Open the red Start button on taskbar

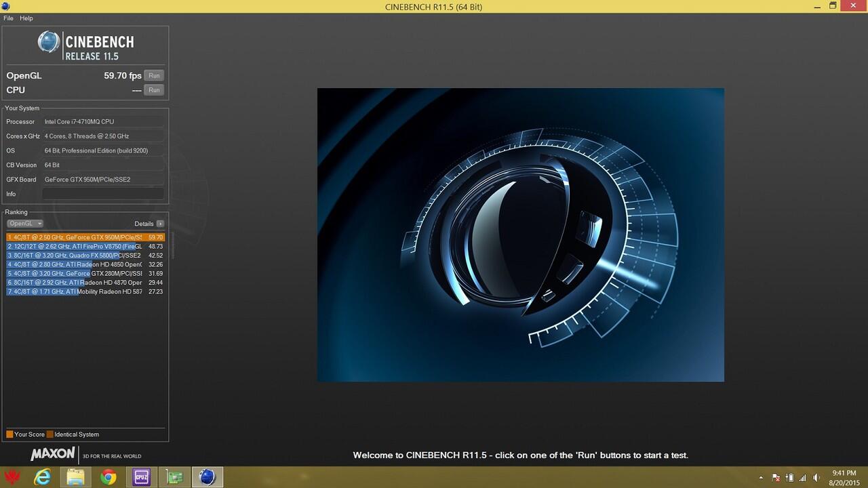pyautogui.click(x=11, y=478)
